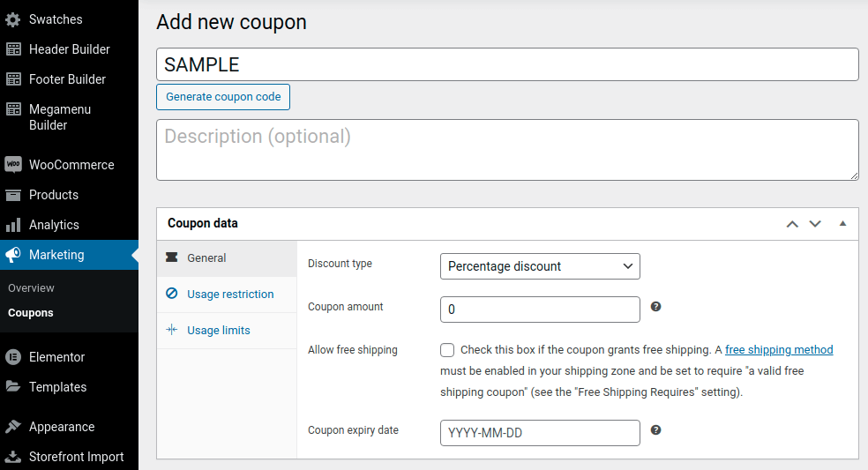Click the Generate coupon code button
The width and height of the screenshot is (868, 470).
(x=223, y=97)
